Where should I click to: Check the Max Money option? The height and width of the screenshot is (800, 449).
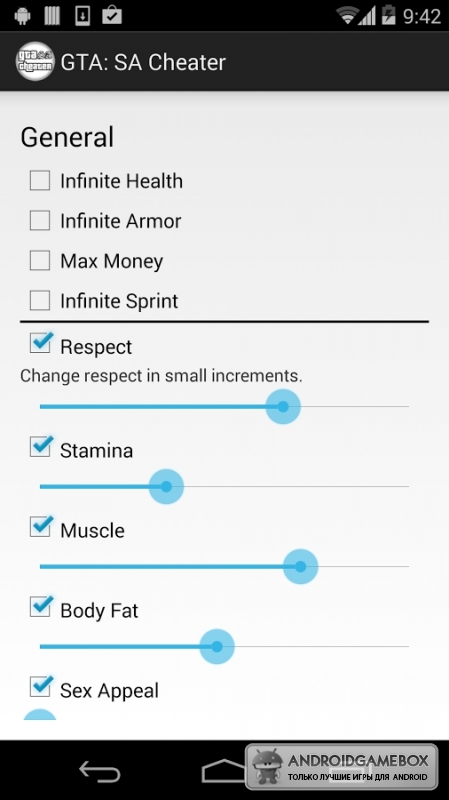tap(40, 260)
